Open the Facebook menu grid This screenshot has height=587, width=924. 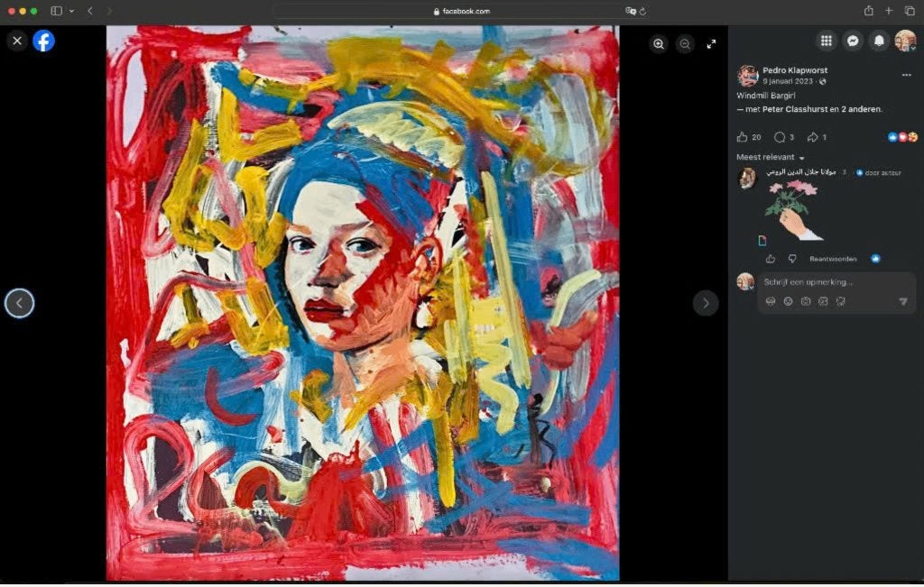(x=827, y=41)
